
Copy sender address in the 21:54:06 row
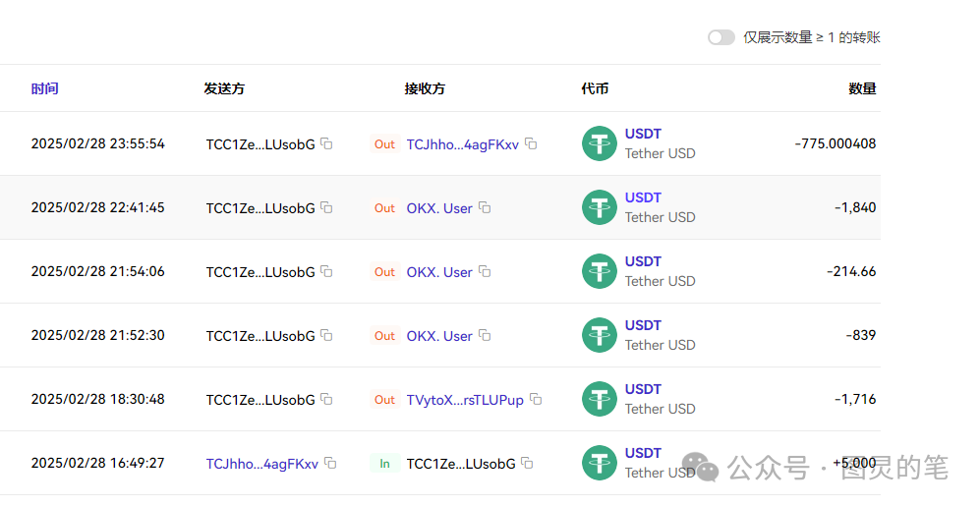(x=326, y=271)
